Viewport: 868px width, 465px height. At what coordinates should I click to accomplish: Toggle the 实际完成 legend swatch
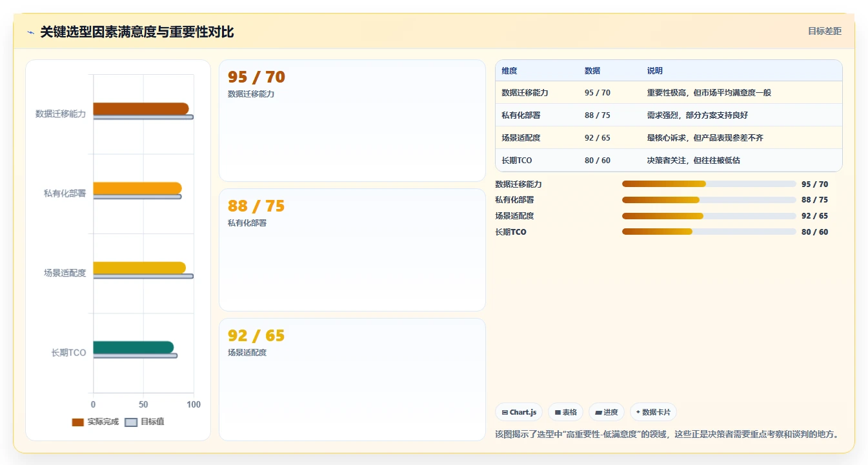click(x=77, y=422)
